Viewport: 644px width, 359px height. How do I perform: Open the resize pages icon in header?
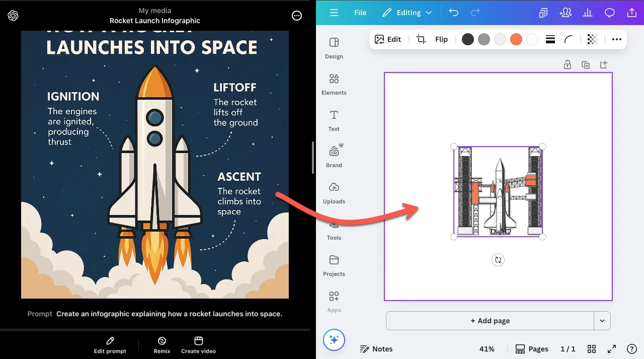(x=543, y=13)
